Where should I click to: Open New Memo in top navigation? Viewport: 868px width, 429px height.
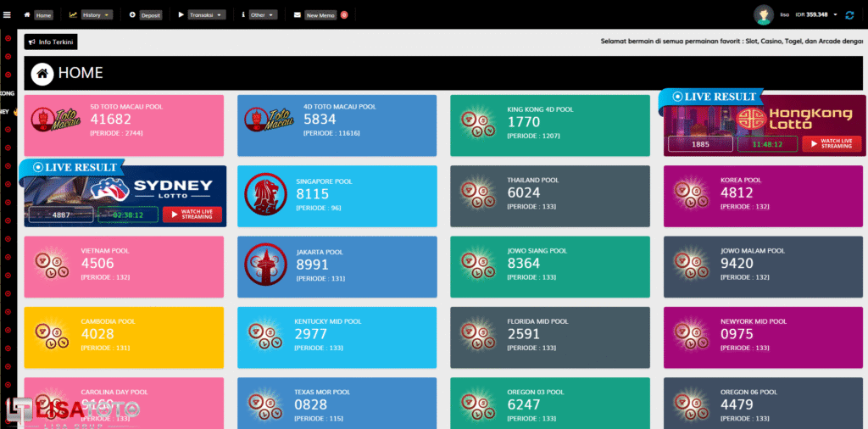[x=320, y=15]
